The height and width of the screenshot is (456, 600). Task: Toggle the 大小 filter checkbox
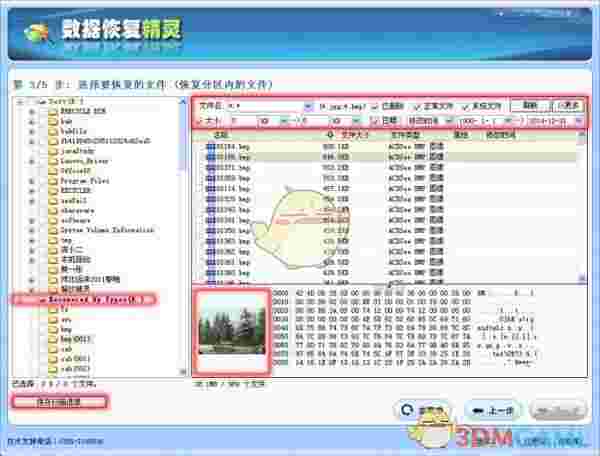tap(199, 121)
